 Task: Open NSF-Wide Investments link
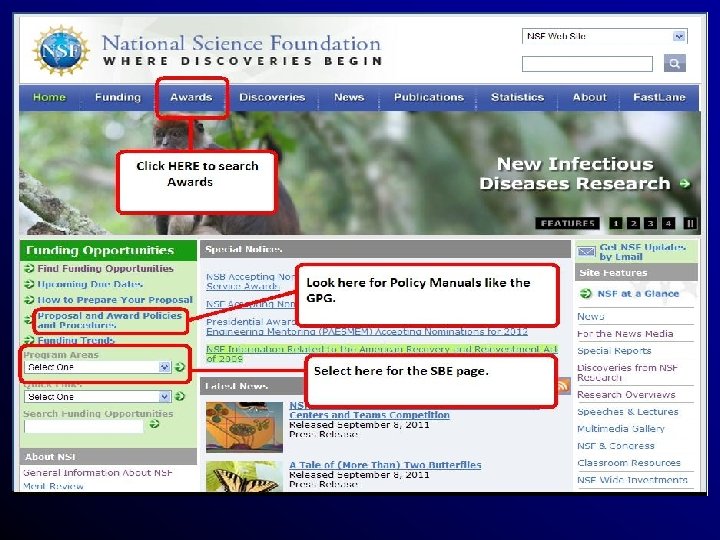[632, 480]
